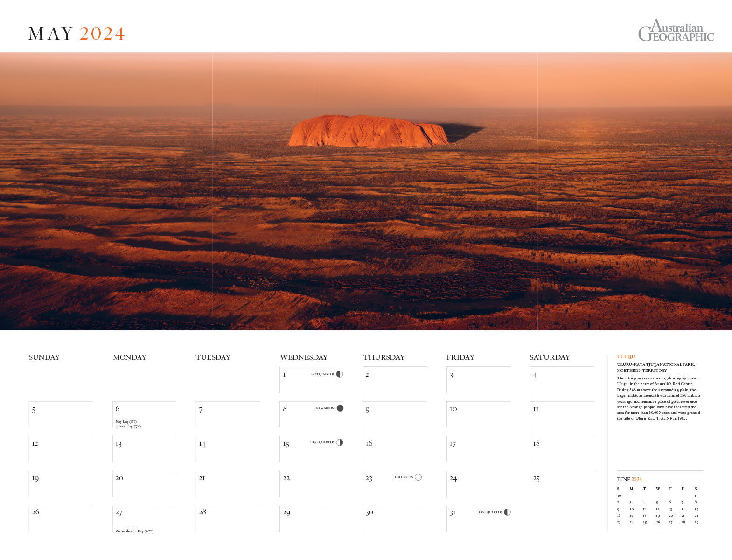The height and width of the screenshot is (560, 732).
Task: Click the full moon icon on May 23
Action: (x=418, y=477)
